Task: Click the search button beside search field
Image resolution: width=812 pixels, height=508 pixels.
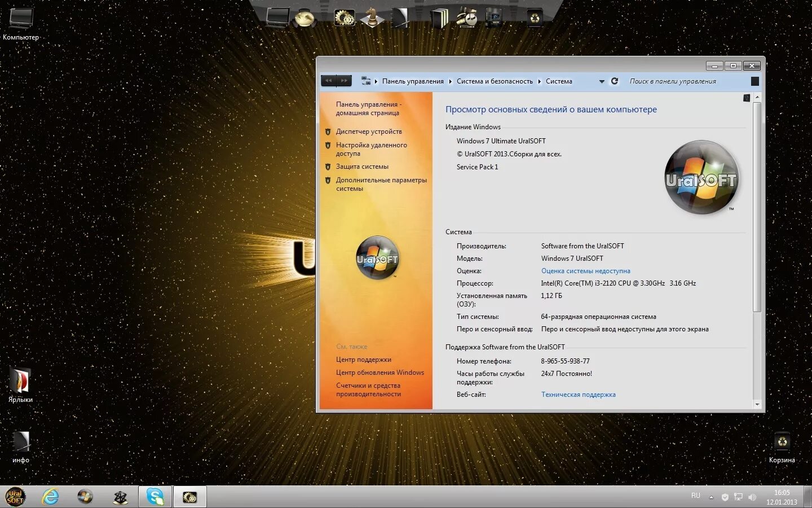Action: click(755, 81)
